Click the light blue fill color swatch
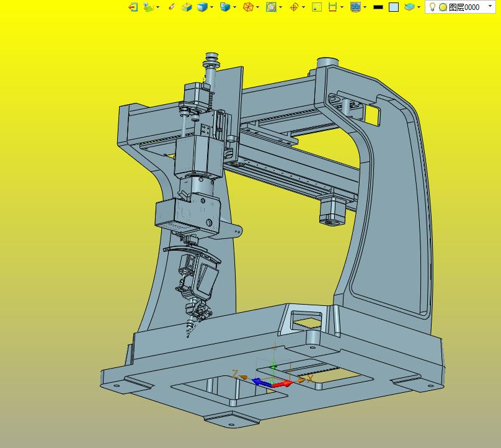Viewport: 501px width, 448px height. click(394, 7)
